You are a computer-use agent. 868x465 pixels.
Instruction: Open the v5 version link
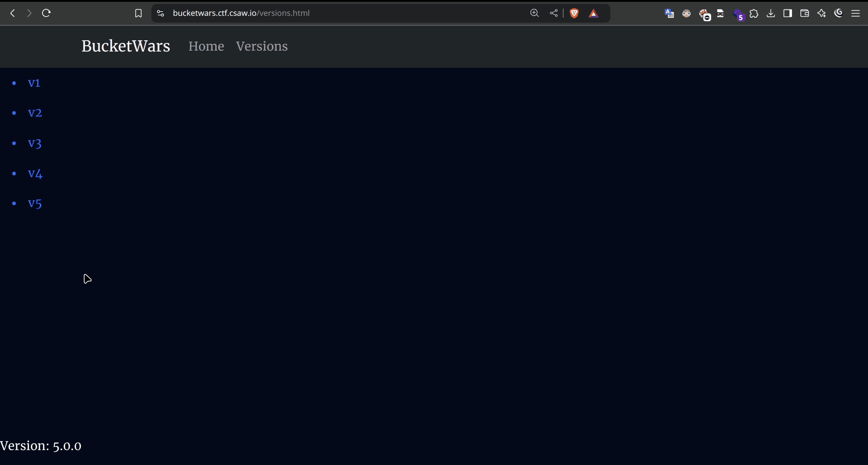pyautogui.click(x=34, y=204)
